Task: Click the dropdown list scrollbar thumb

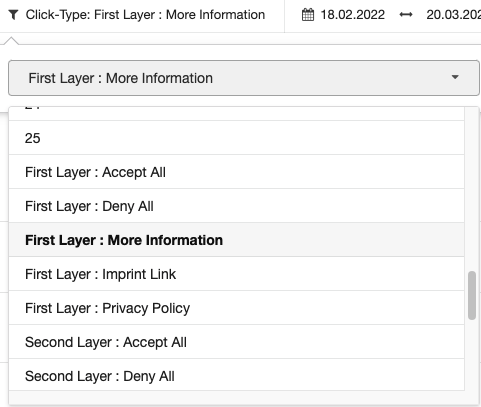Action: point(472,296)
